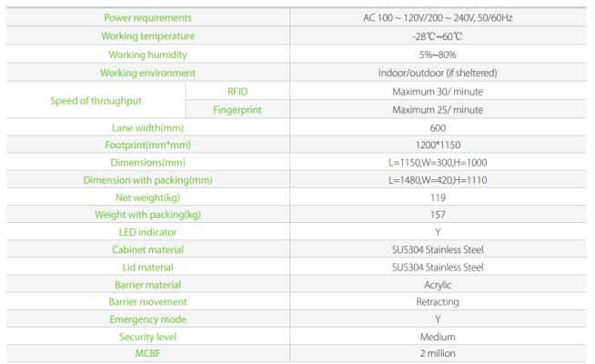
Task: Select the Indoor/outdoor (if sheltered) cell
Action: click(438, 73)
